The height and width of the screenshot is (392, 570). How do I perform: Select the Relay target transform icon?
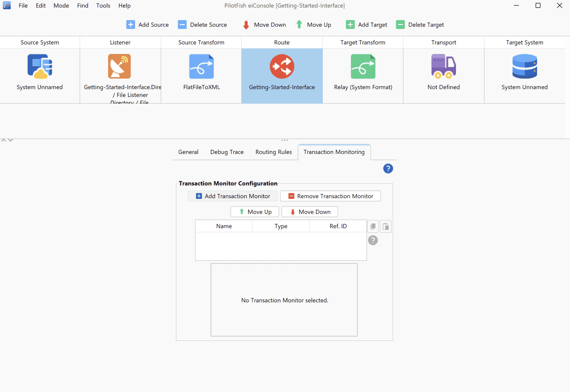(363, 66)
